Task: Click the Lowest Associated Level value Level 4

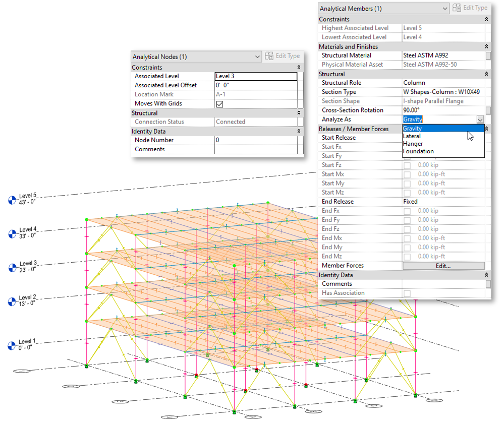Action: point(412,37)
